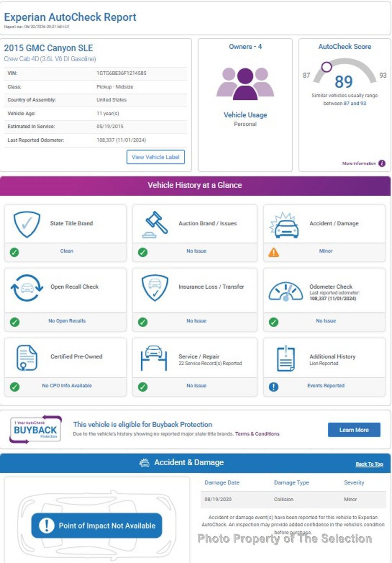Click No Issue under Auction Brand / Issues
This screenshot has width=392, height=563.
(196, 251)
